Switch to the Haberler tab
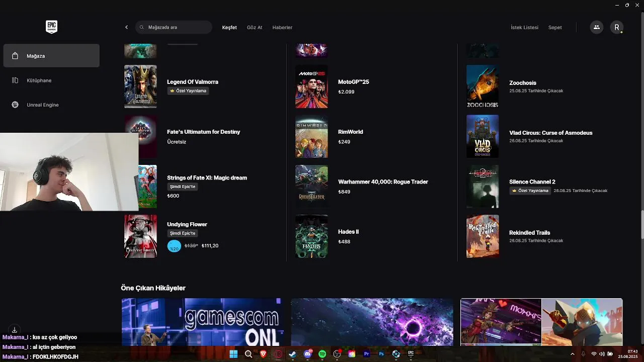Viewport: 644px width, 362px height. [x=282, y=27]
